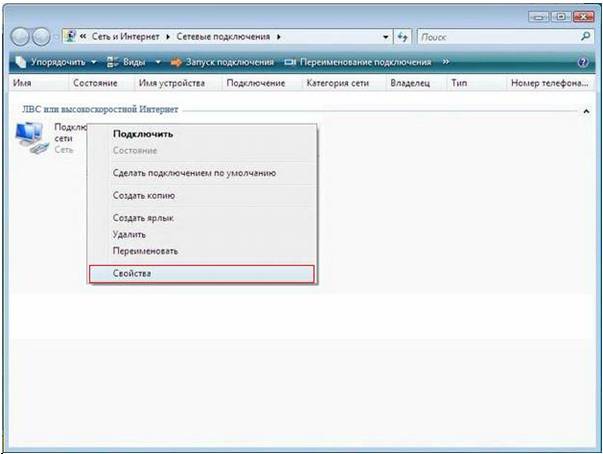Click Запуск подключения toolbar button
This screenshot has width=603, height=454.
pos(222,62)
